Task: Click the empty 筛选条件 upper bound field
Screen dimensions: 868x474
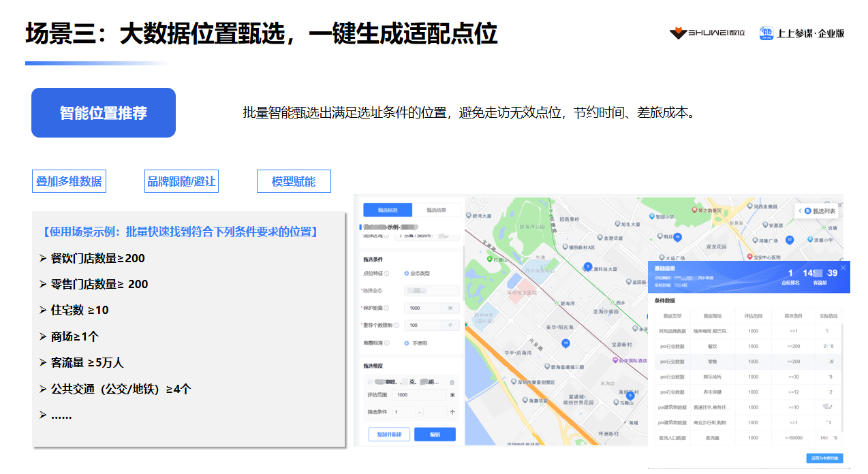Action: coord(435,412)
